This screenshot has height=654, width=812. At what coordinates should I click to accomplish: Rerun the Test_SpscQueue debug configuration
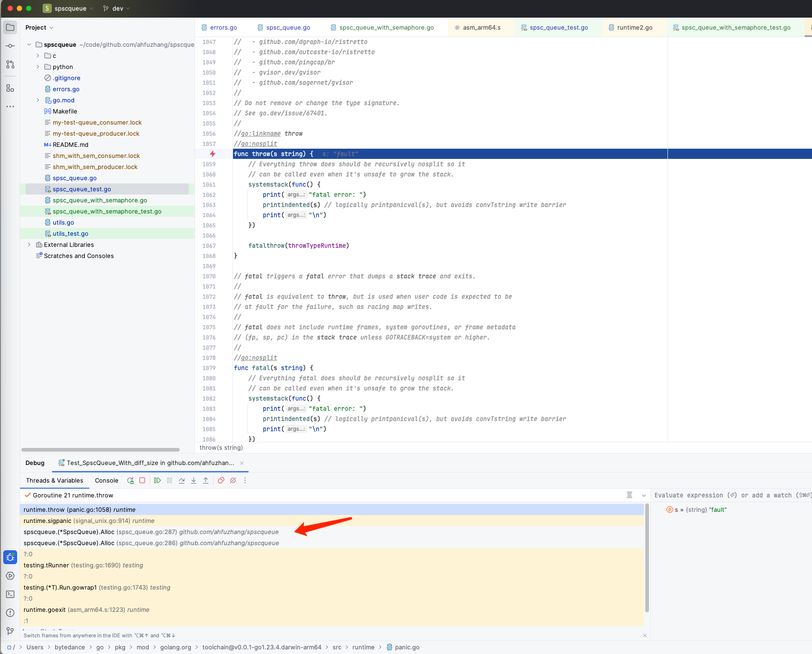point(130,480)
